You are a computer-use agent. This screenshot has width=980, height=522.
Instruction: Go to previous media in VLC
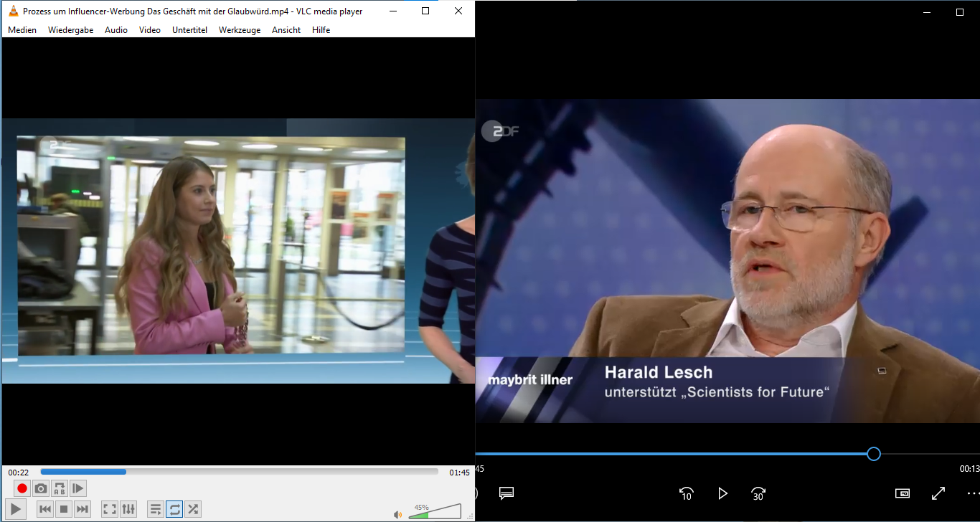coord(44,509)
